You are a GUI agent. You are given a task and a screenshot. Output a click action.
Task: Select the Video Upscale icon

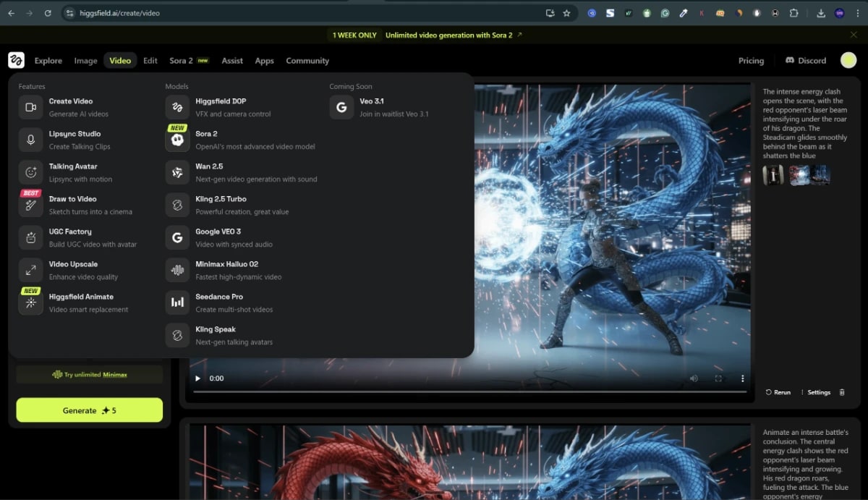[31, 270]
